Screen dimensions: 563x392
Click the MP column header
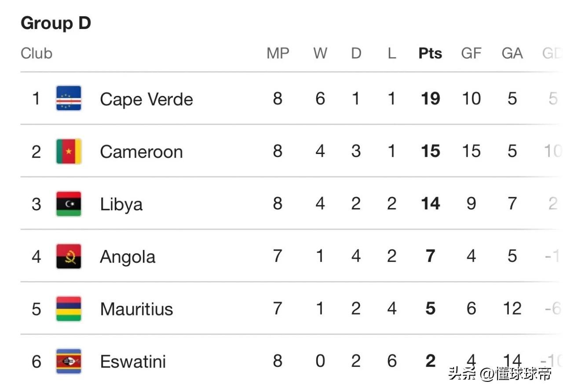278,53
